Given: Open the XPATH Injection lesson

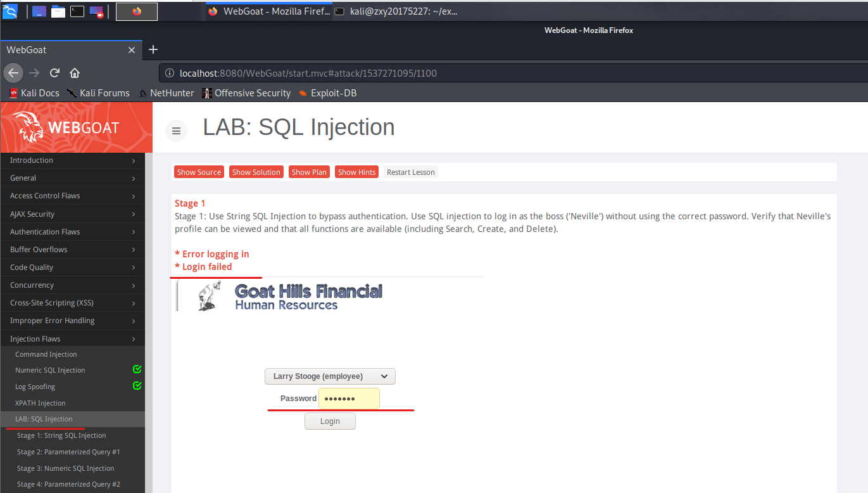Looking at the screenshot, I should [x=40, y=403].
